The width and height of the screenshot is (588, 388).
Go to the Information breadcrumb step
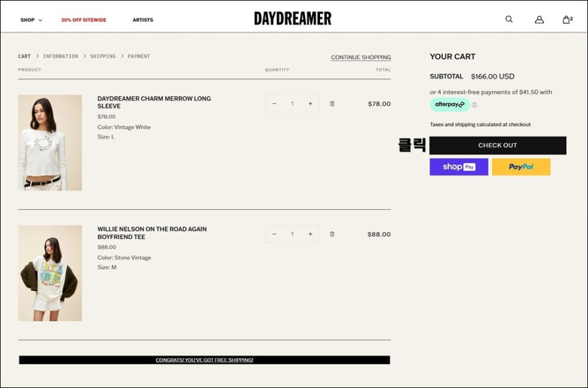(x=61, y=56)
